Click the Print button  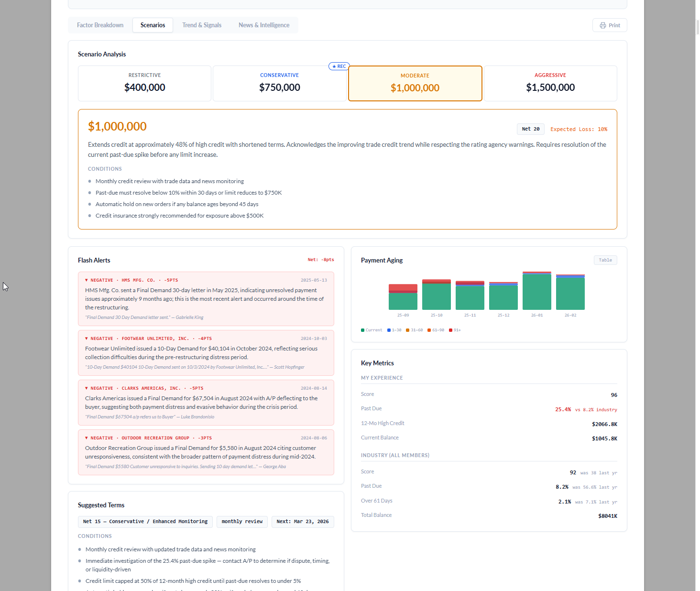pyautogui.click(x=610, y=25)
